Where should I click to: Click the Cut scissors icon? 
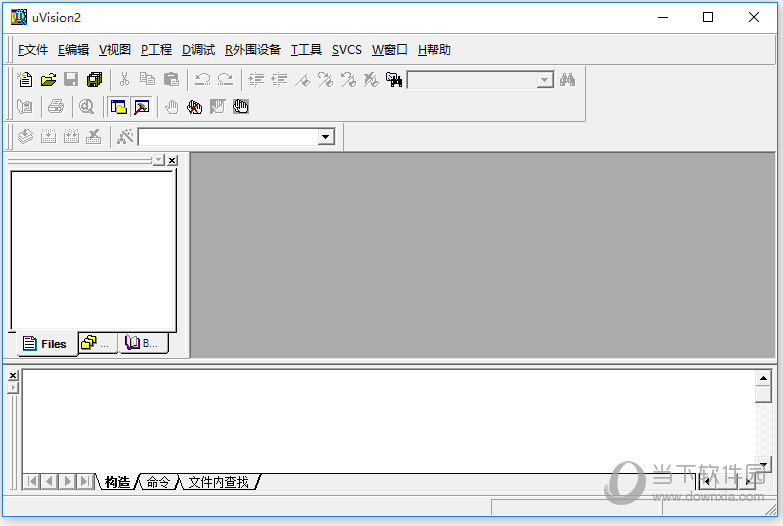(x=124, y=79)
